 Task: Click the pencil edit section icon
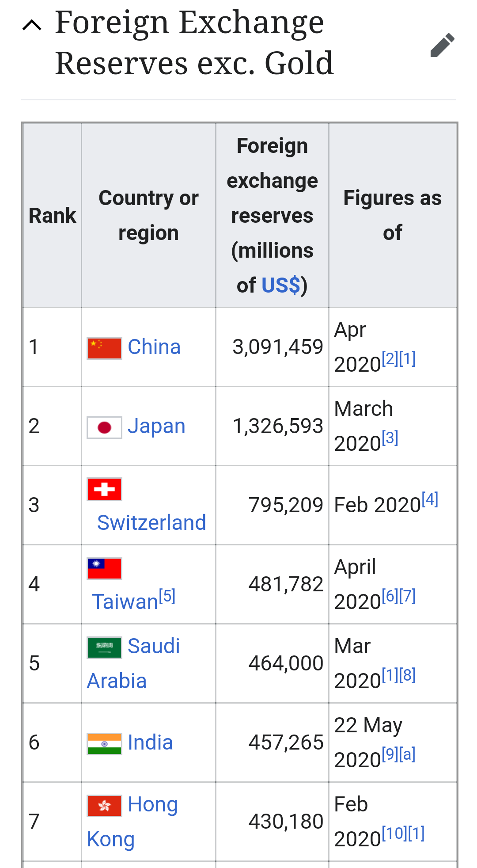click(x=442, y=45)
